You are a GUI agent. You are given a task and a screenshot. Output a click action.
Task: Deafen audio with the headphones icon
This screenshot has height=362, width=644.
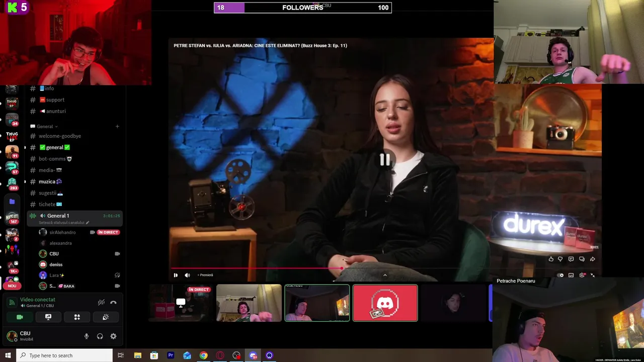coord(100,336)
